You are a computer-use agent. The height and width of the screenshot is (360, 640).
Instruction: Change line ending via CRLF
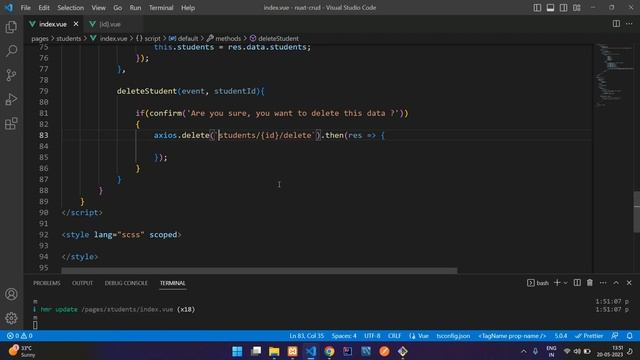394,336
